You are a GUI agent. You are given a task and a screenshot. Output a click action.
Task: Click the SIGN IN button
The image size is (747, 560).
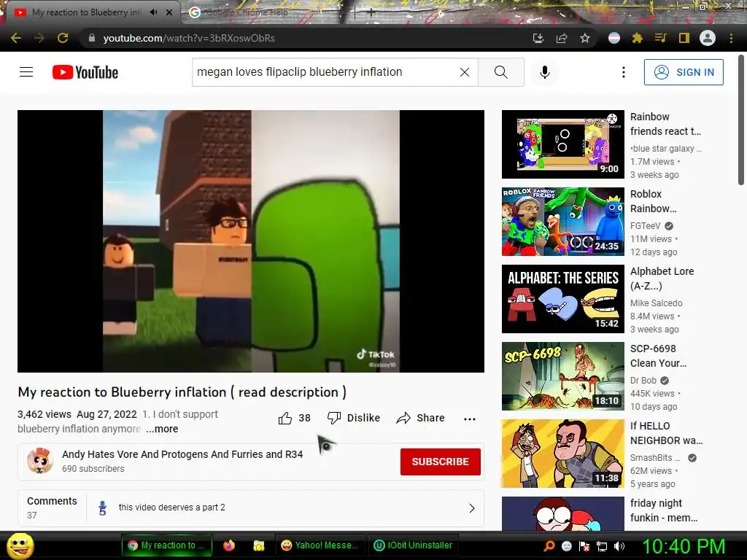point(684,72)
